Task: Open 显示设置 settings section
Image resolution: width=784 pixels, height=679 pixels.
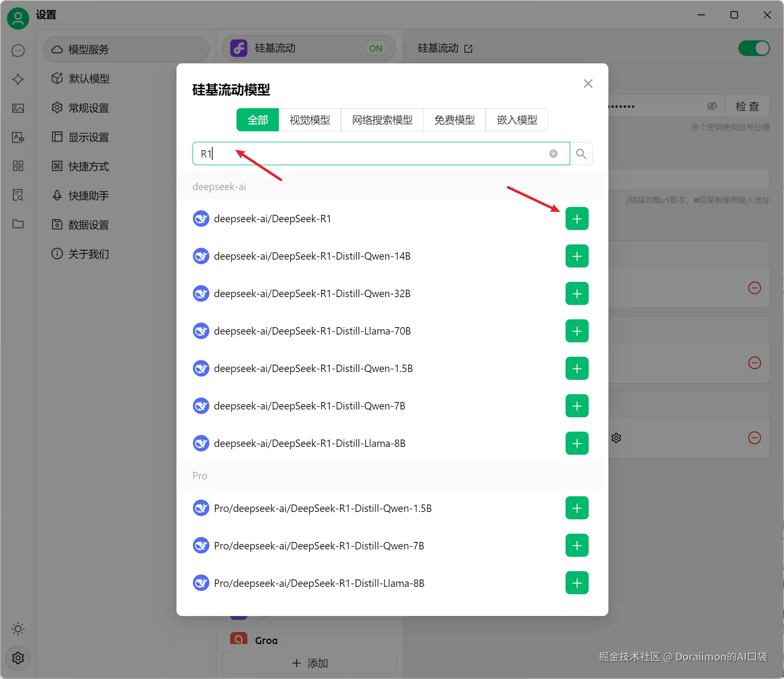Action: pos(126,137)
